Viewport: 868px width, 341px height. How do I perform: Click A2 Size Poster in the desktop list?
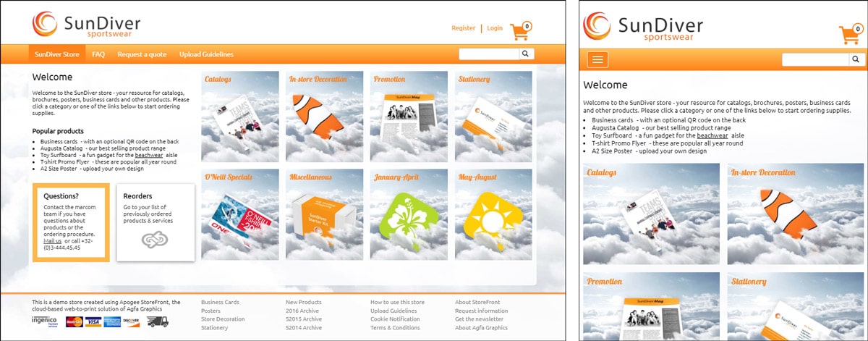59,168
